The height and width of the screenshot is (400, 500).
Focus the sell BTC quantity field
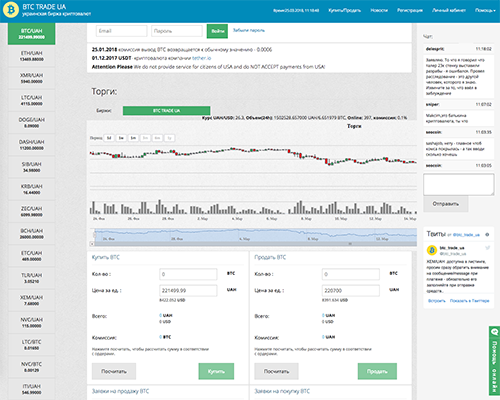pos(351,274)
